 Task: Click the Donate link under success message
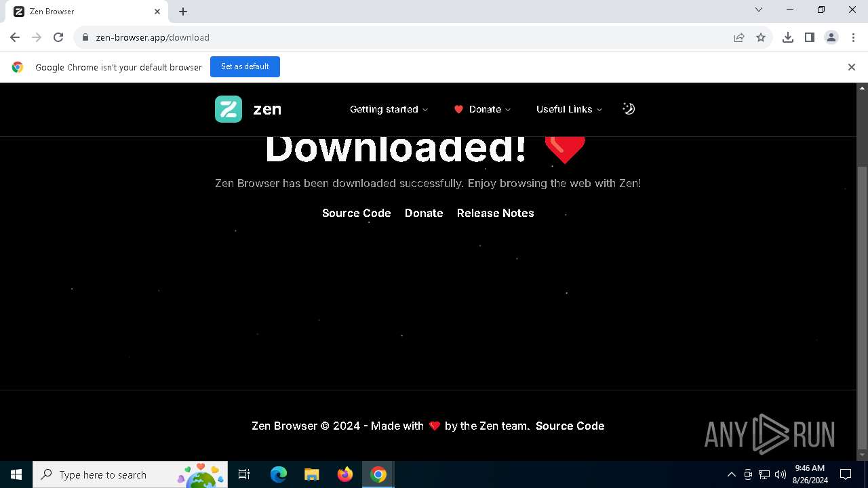pos(424,213)
